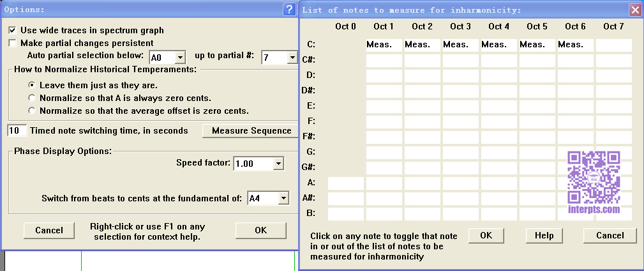Viewport: 644px width, 271px height.
Task: Confirm the notes list with OK
Action: pos(486,235)
